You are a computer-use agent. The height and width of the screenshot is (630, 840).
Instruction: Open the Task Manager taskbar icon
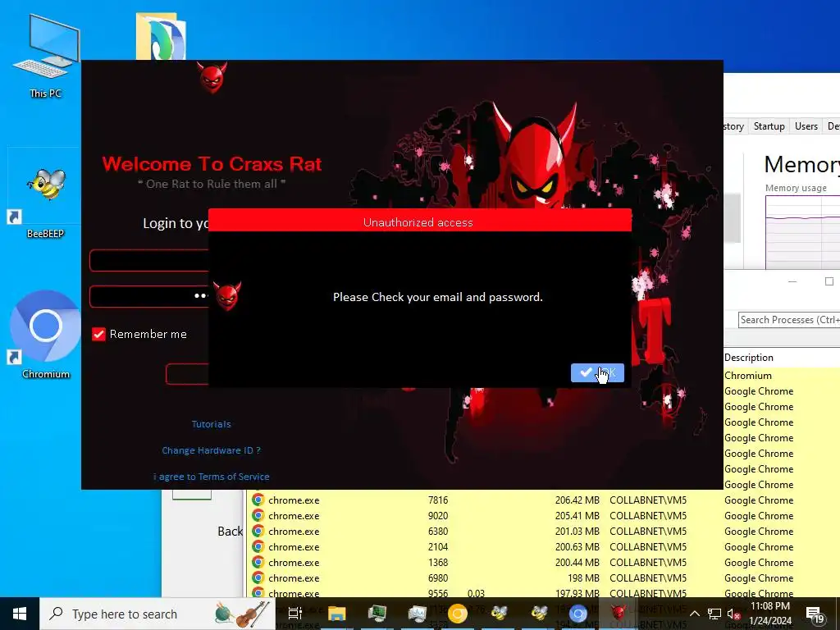(418, 614)
